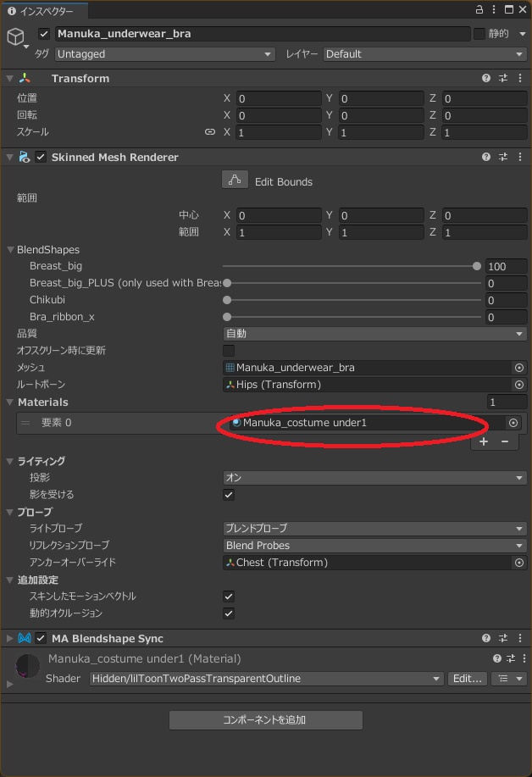Toggle the Static (静的) checkbox
Image resolution: width=532 pixels, height=777 pixels.
tap(479, 34)
